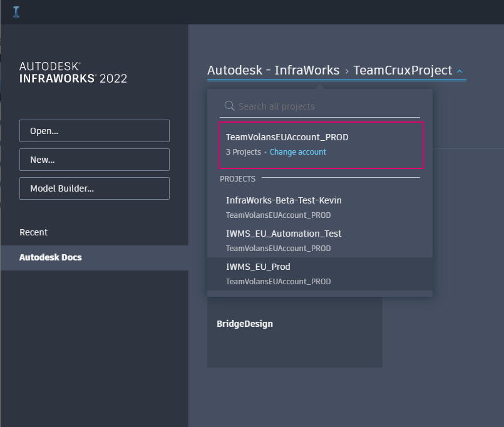Click the Autodesk - InfraWorks breadcrumb link
The image size is (504, 427).
[272, 69]
